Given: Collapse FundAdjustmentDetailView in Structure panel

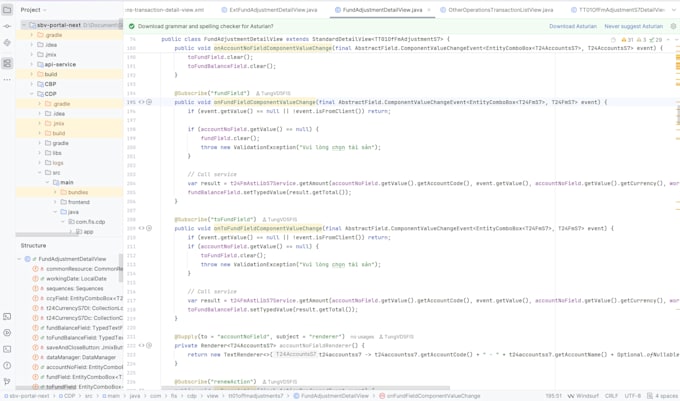Looking at the screenshot, I should pos(19,259).
